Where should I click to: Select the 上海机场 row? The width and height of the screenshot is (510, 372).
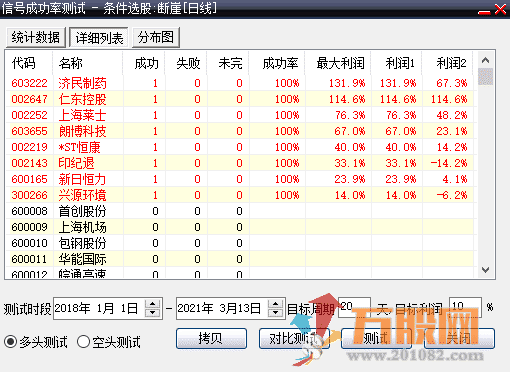click(239, 227)
